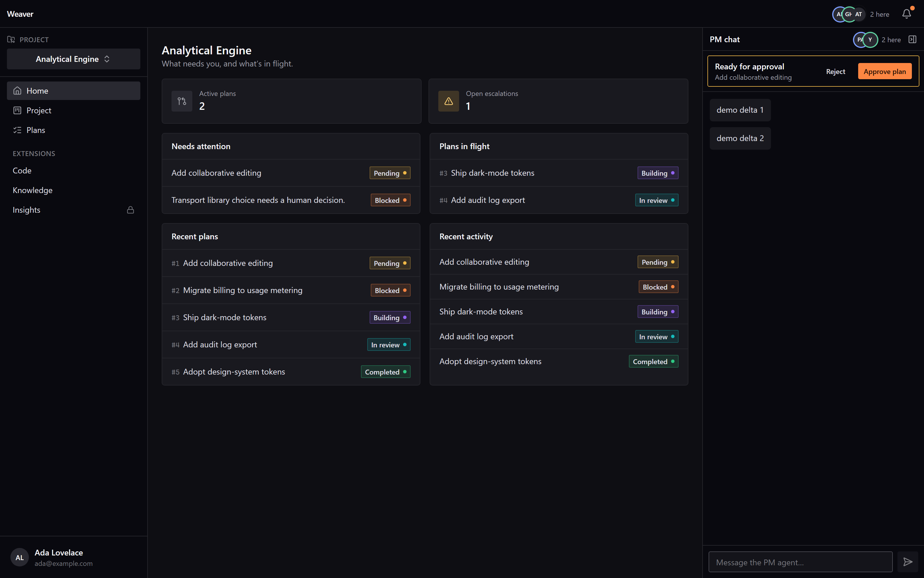
Task: Open Project in sidebar
Action: pos(73,110)
